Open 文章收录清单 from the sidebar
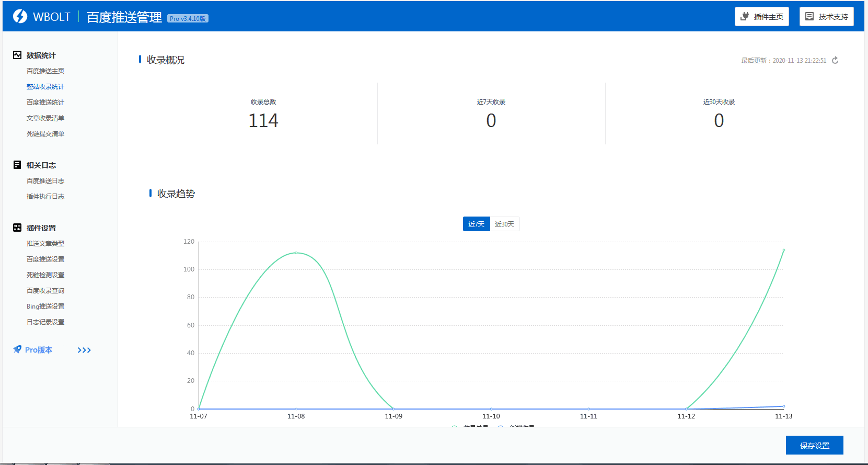Viewport: 868px width, 465px height. pos(45,118)
